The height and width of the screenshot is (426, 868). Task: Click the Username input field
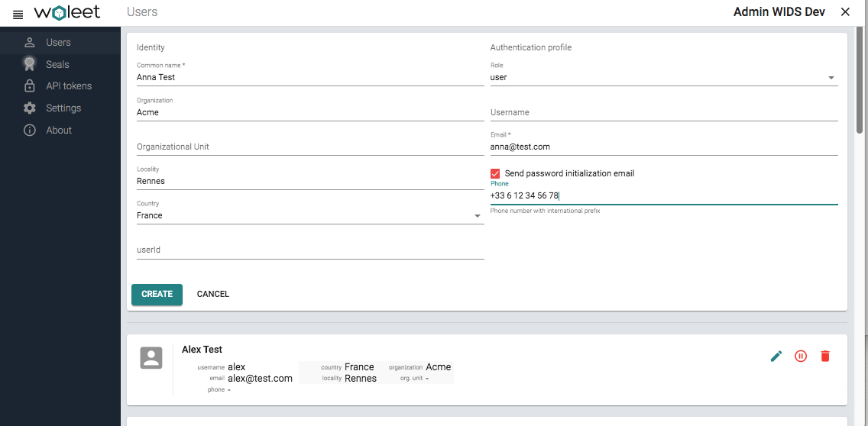[663, 112]
